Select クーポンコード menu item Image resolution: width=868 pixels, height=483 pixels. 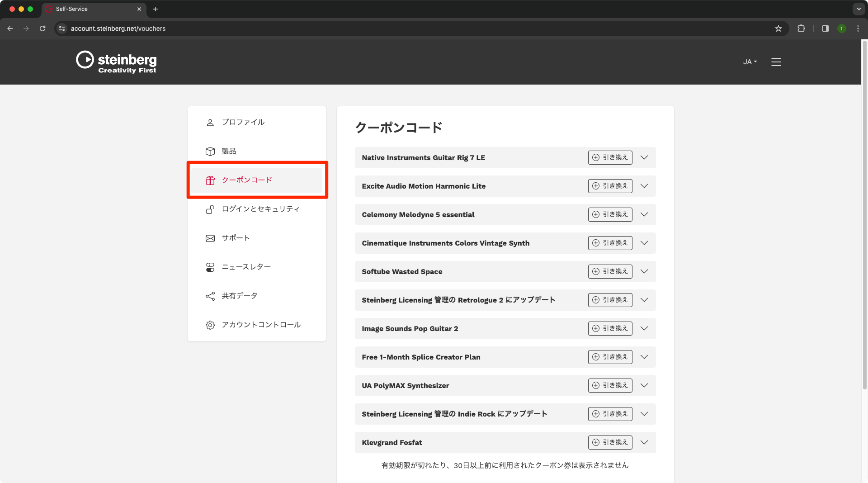point(257,180)
